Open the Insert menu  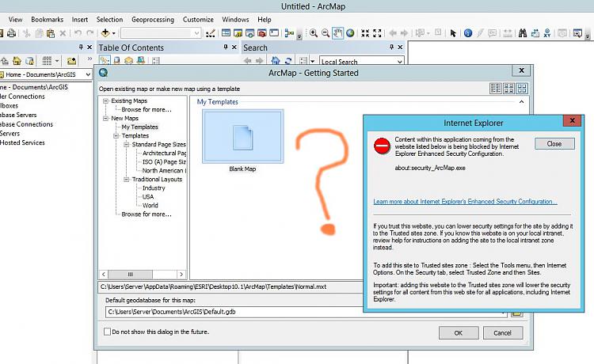(x=80, y=19)
